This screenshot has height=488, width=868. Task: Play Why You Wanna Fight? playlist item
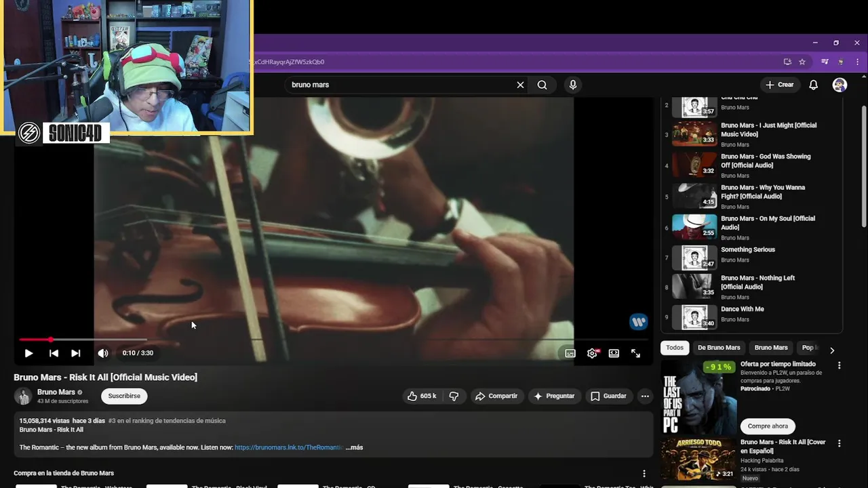pyautogui.click(x=751, y=197)
